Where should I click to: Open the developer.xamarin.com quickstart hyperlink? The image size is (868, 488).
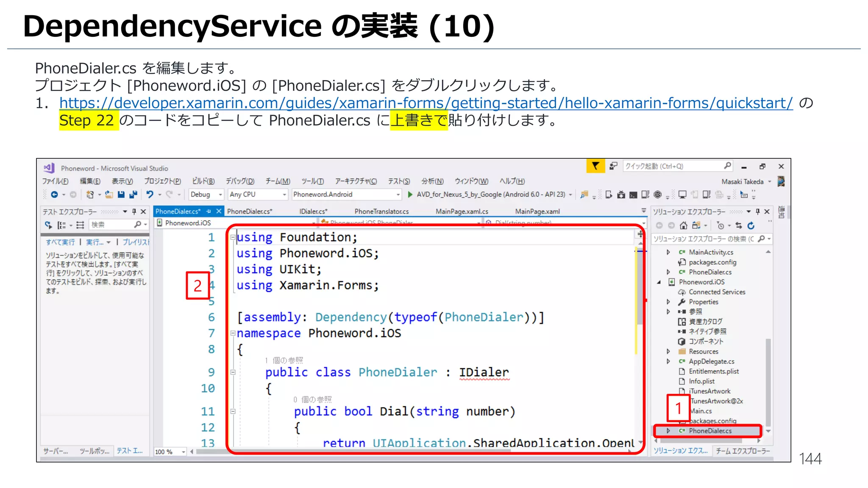click(426, 103)
